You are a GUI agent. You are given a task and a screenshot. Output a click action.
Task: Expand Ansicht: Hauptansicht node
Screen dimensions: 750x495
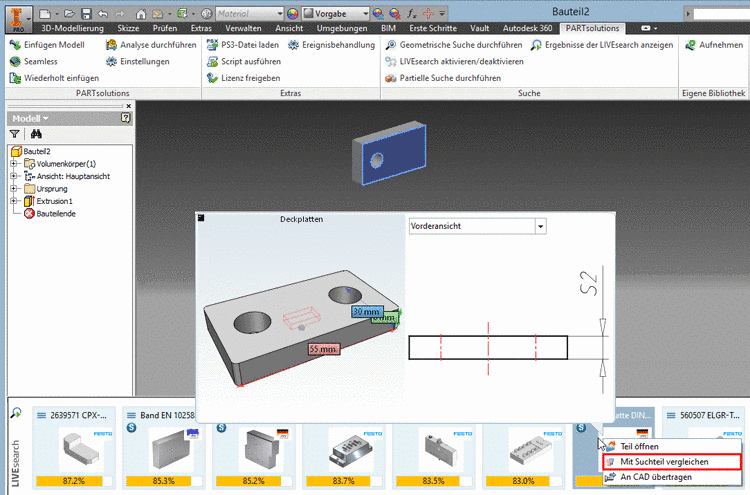pyautogui.click(x=14, y=176)
